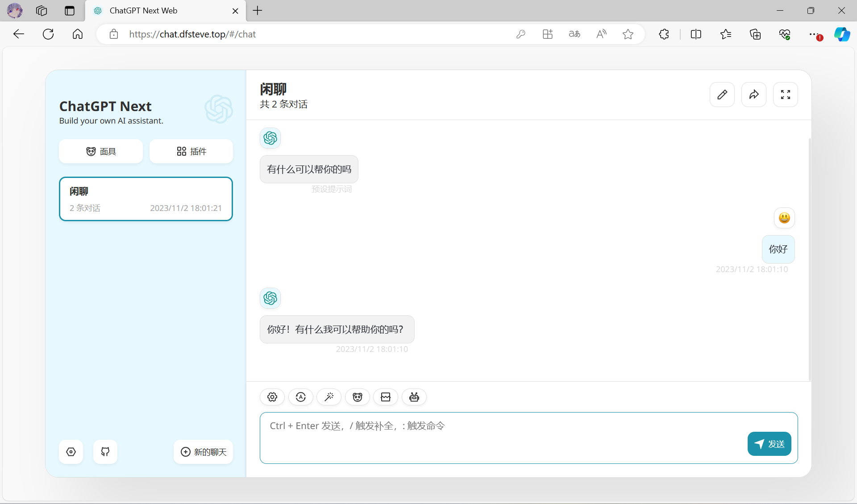Click the read aloud icon in the address bar
The width and height of the screenshot is (857, 504).
(601, 34)
